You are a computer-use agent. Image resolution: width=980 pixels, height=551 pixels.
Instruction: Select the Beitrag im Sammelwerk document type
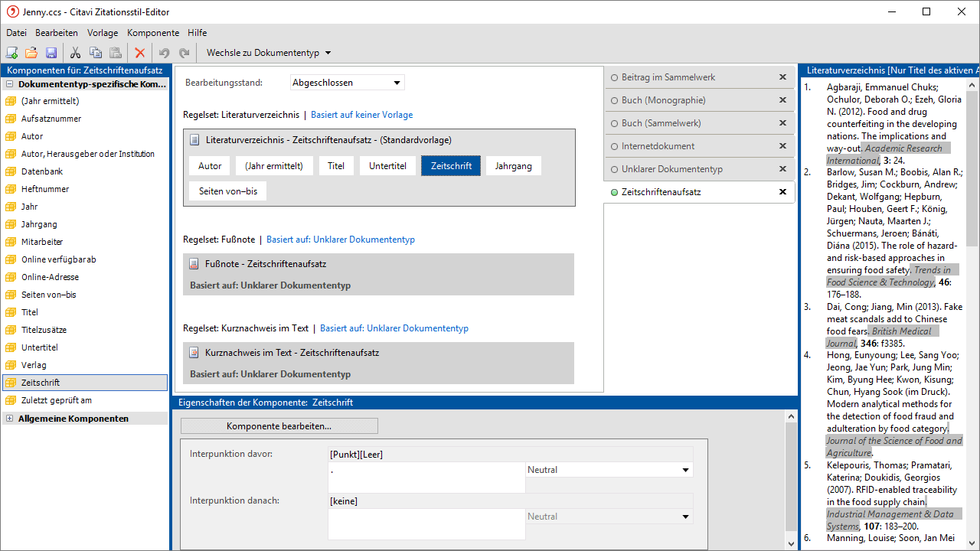point(668,77)
